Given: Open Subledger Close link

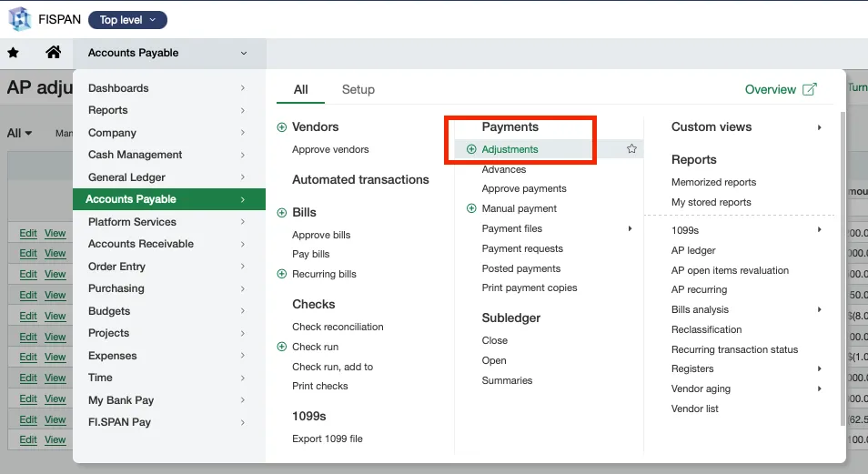Looking at the screenshot, I should 494,340.
